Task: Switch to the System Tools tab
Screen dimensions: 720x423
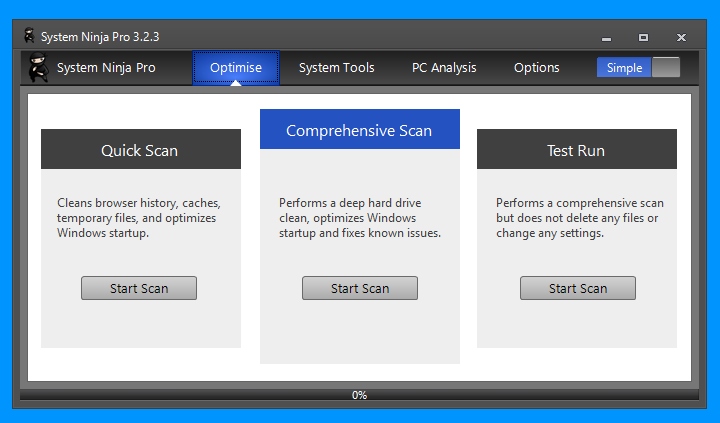Action: pyautogui.click(x=337, y=68)
